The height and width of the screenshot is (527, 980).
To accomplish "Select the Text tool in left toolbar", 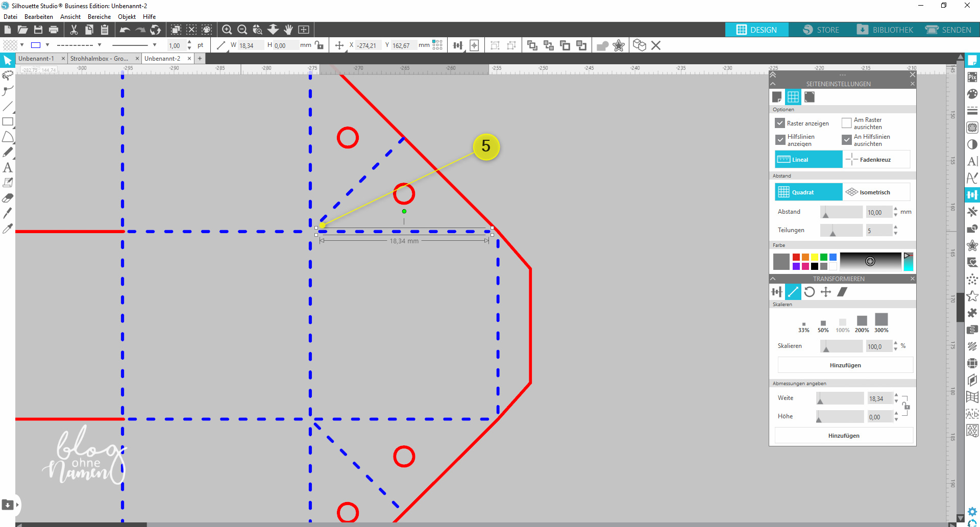I will coord(8,167).
